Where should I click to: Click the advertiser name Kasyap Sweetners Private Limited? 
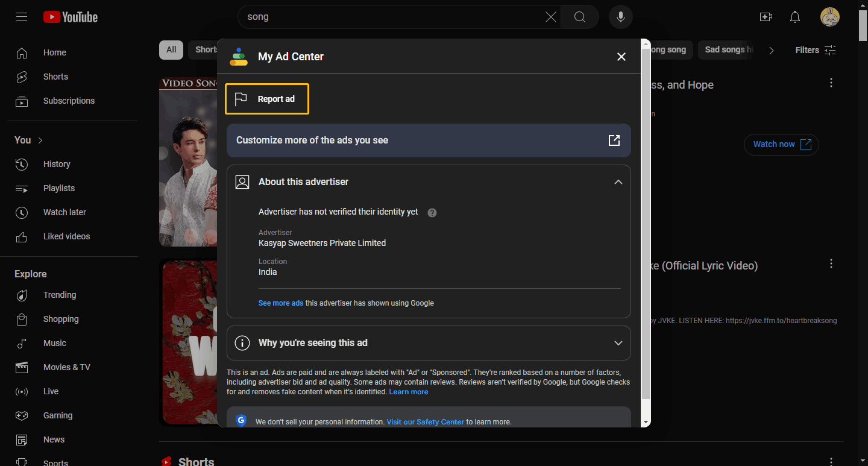coord(322,244)
